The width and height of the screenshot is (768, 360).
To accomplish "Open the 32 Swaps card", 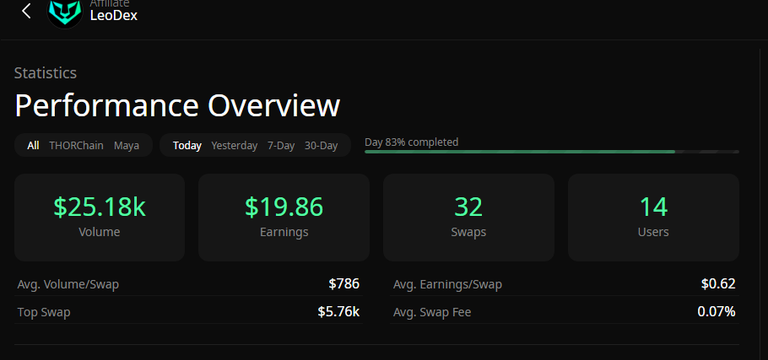I will 469,217.
